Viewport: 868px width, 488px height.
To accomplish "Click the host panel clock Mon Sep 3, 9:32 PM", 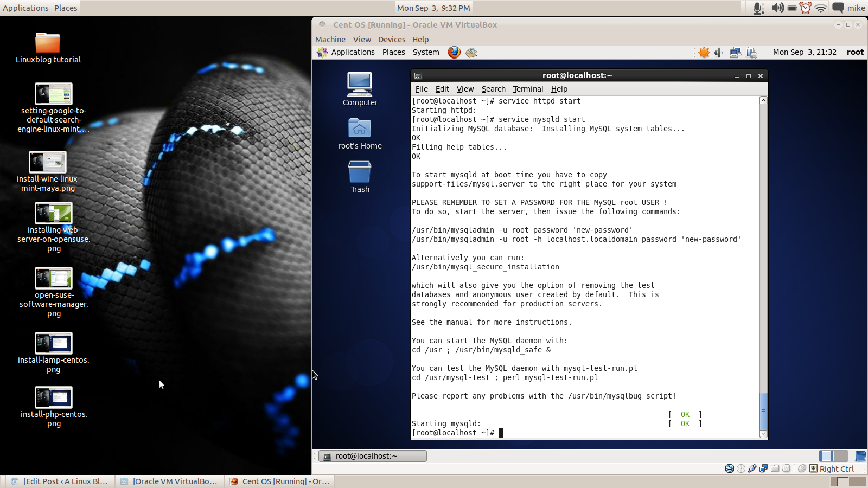I will click(x=433, y=8).
